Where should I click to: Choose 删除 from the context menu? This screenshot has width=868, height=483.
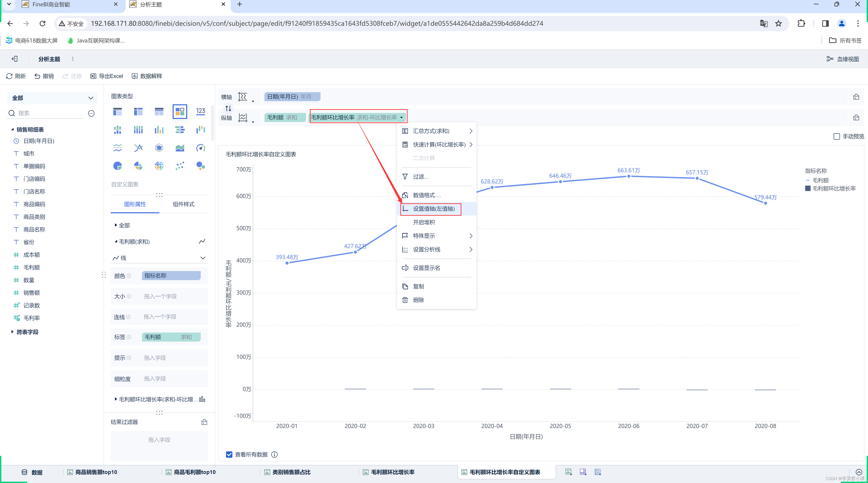pos(437,300)
